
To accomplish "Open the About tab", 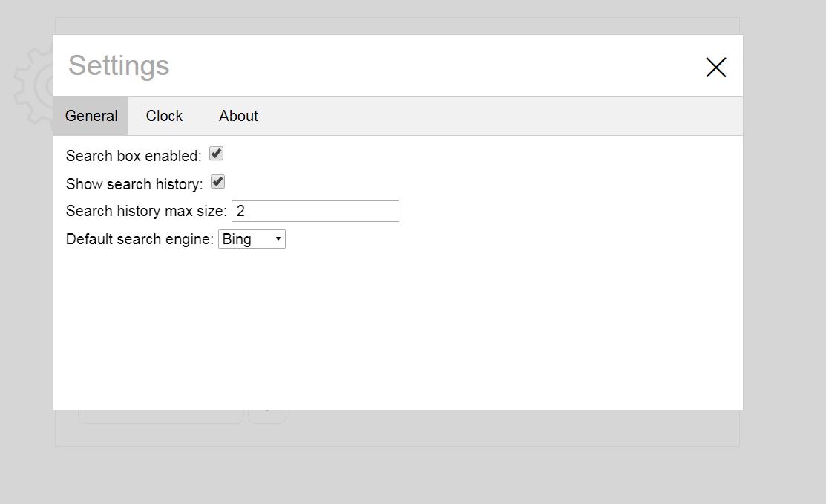I will [x=238, y=116].
